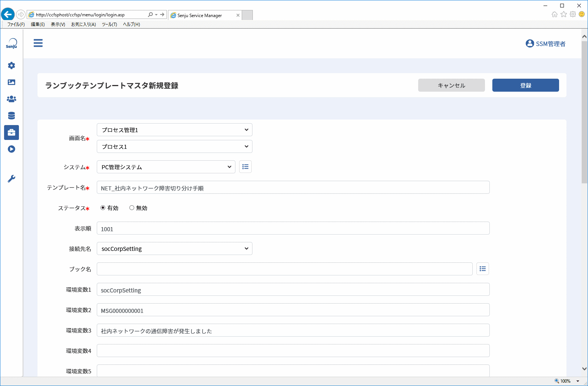
Task: Click the browser back arrow
Action: (x=8, y=14)
